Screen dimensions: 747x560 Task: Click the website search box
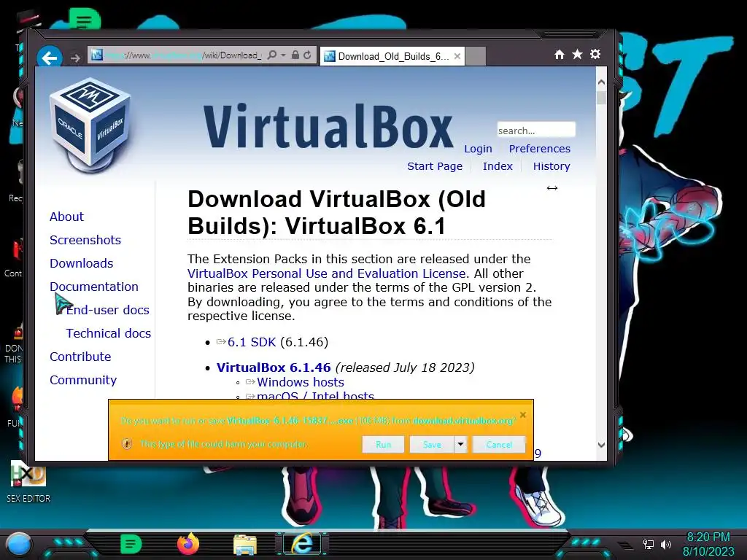536,130
